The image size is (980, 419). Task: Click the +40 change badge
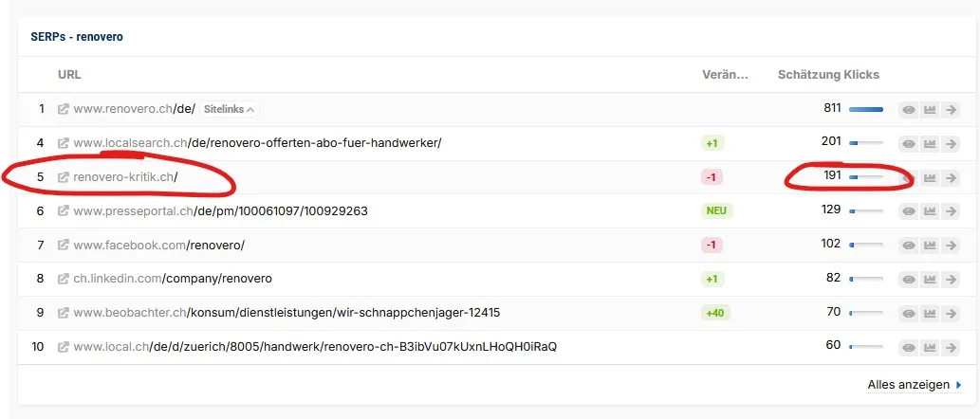tap(714, 313)
